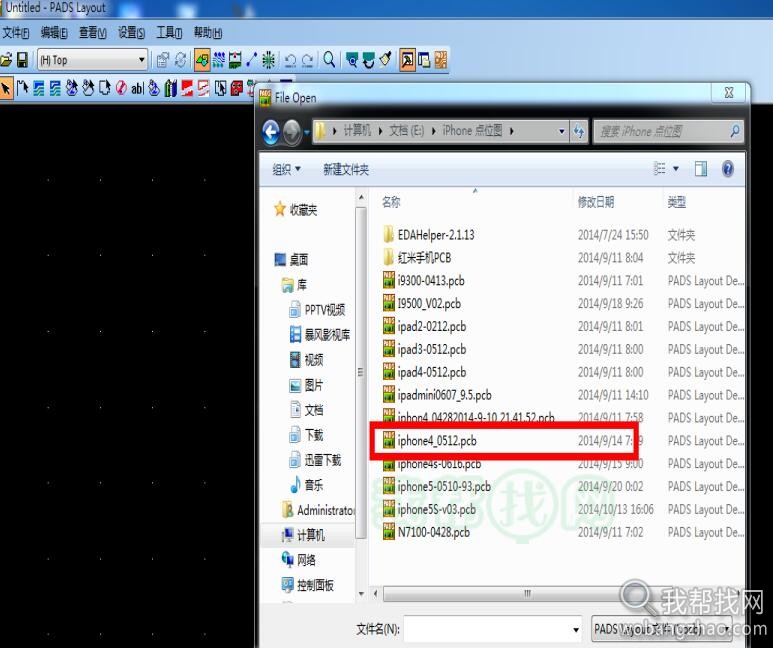
Task: Select the Copper Pour tool
Action: point(72,88)
